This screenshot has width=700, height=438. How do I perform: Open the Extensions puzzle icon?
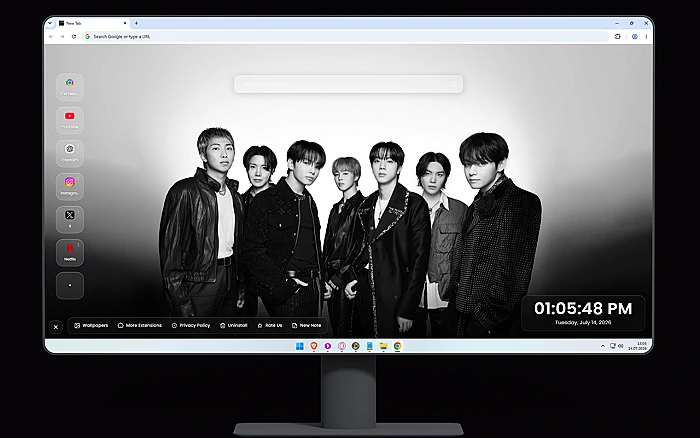pyautogui.click(x=618, y=37)
